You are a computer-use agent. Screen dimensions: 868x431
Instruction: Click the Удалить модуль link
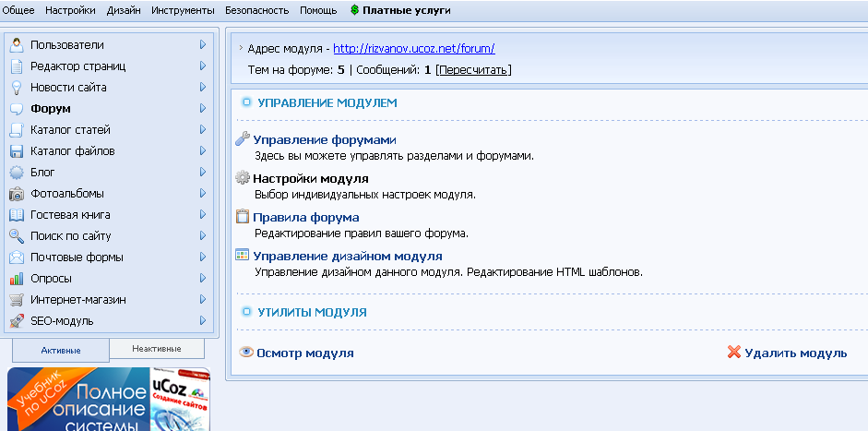click(795, 353)
